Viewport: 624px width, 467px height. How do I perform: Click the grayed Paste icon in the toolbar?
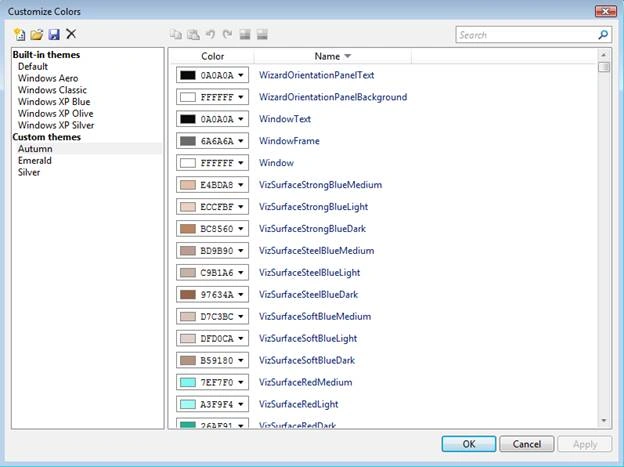click(193, 35)
